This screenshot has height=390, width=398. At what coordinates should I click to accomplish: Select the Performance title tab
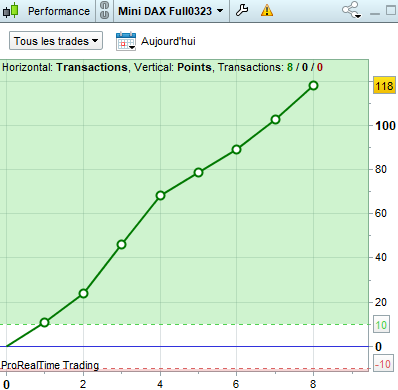click(59, 11)
